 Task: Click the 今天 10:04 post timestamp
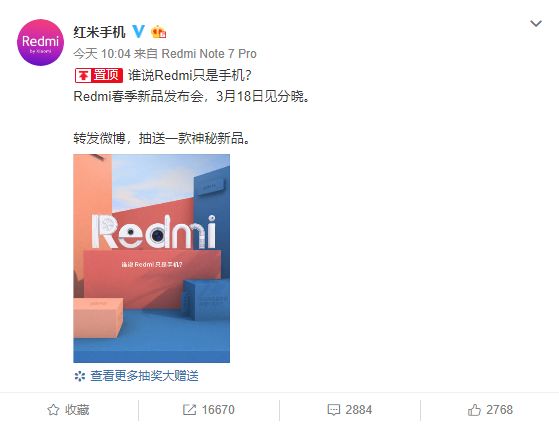(x=102, y=54)
